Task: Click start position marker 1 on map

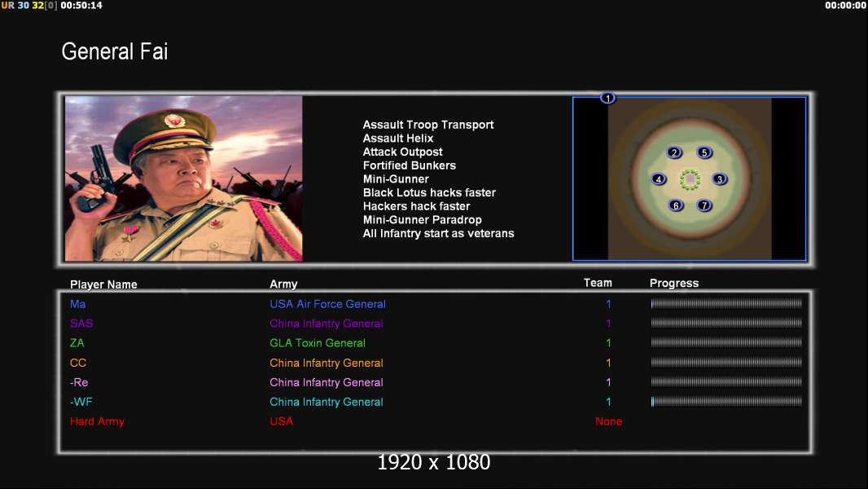Action: (607, 98)
